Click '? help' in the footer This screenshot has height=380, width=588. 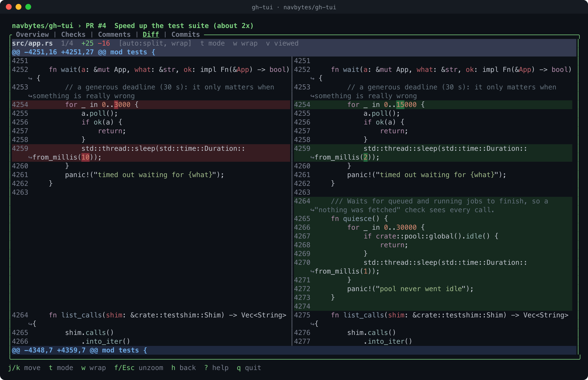pos(216,368)
